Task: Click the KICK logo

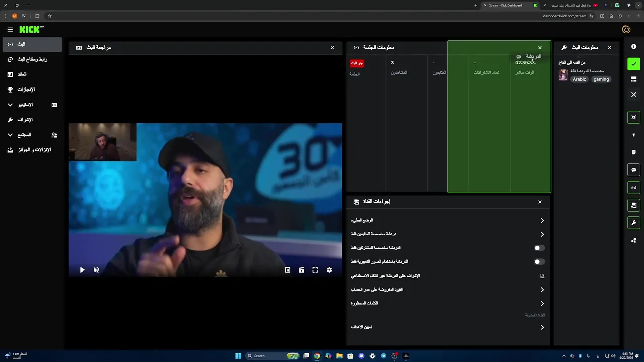Action: click(32, 30)
